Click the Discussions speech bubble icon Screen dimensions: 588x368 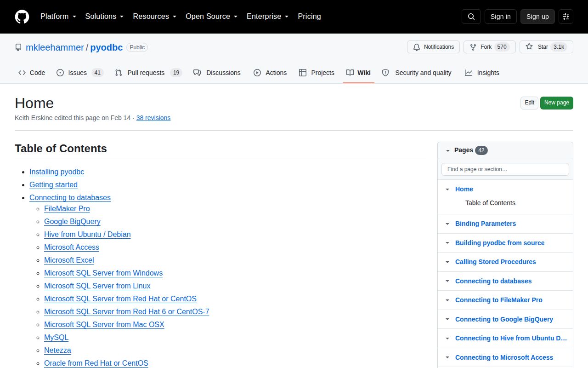(x=197, y=73)
